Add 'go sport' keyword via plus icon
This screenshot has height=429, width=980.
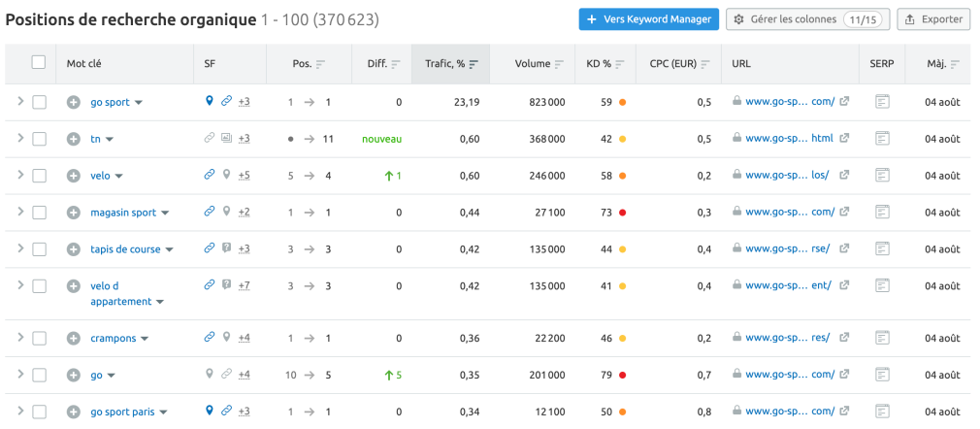[x=74, y=102]
